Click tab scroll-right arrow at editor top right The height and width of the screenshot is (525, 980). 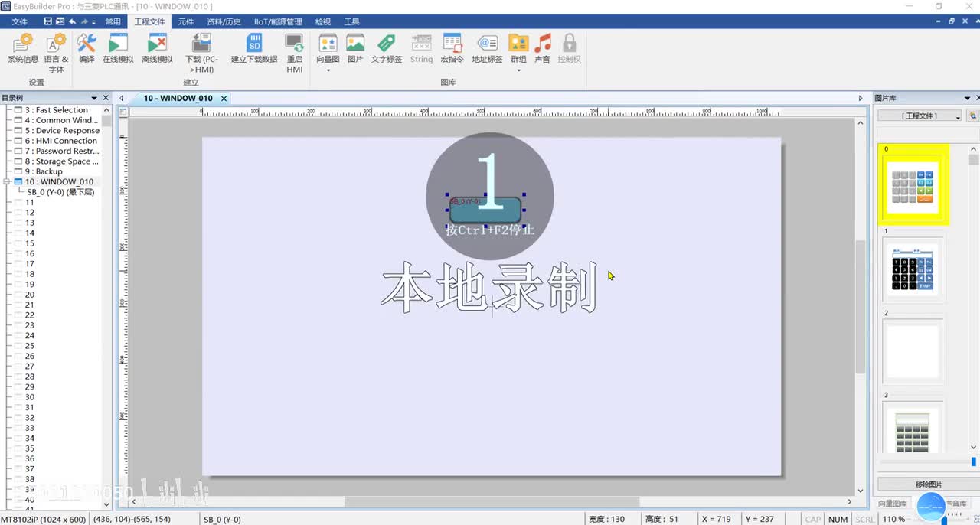861,98
